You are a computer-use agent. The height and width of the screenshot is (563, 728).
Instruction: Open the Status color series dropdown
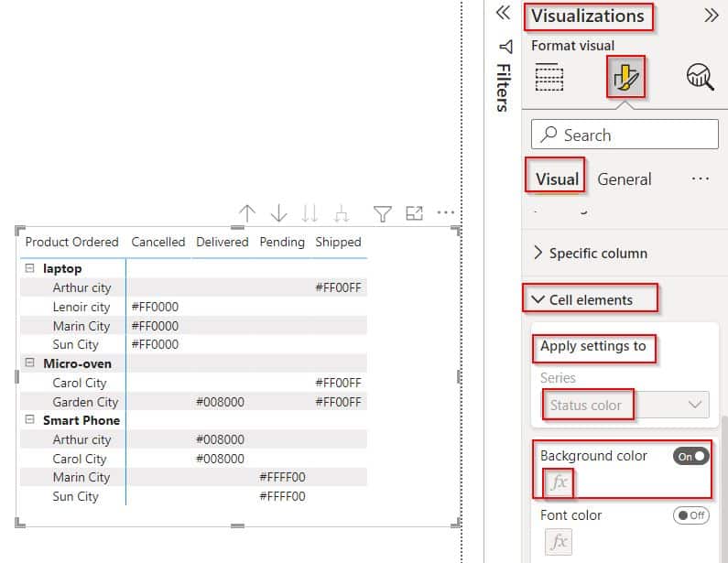pos(625,406)
